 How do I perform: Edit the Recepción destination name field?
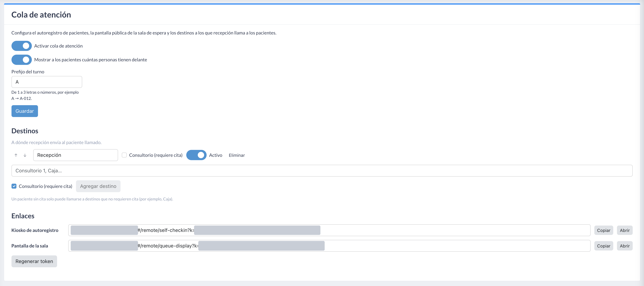(75, 155)
